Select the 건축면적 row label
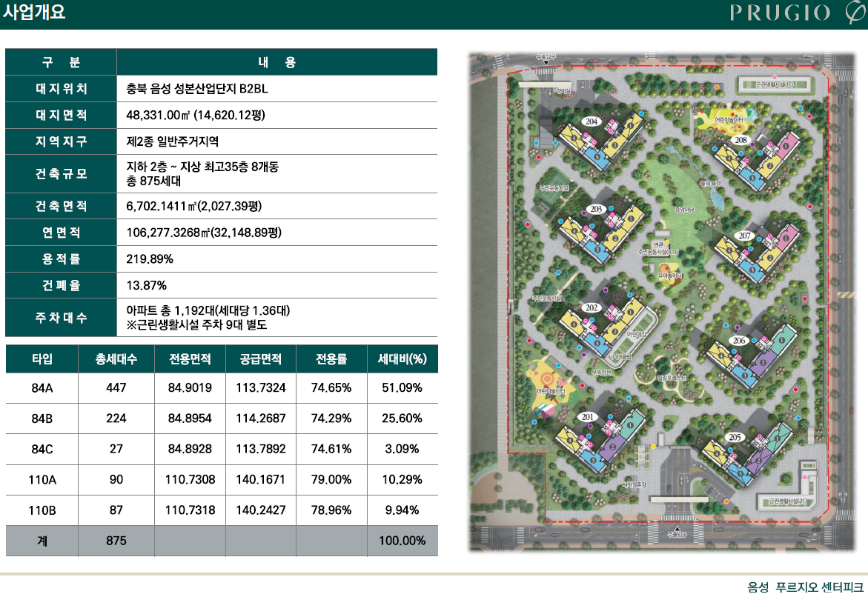 coord(61,207)
